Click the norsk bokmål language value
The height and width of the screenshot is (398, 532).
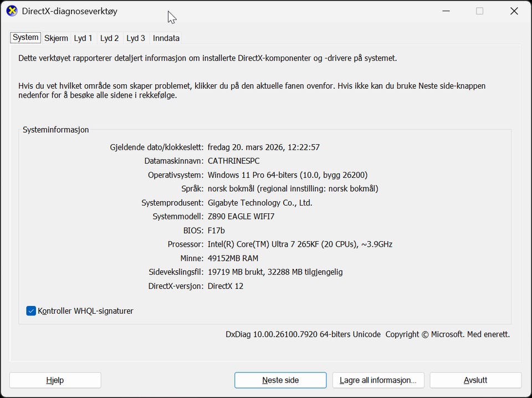pos(293,188)
